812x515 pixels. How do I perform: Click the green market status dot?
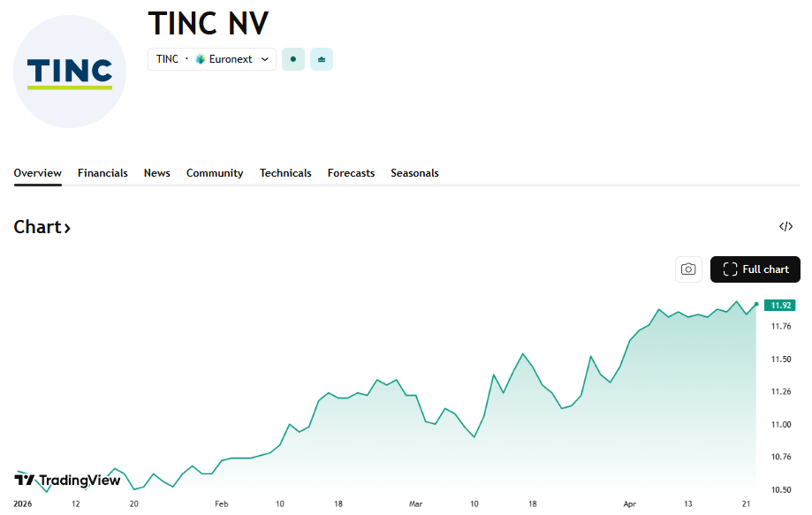pyautogui.click(x=292, y=59)
